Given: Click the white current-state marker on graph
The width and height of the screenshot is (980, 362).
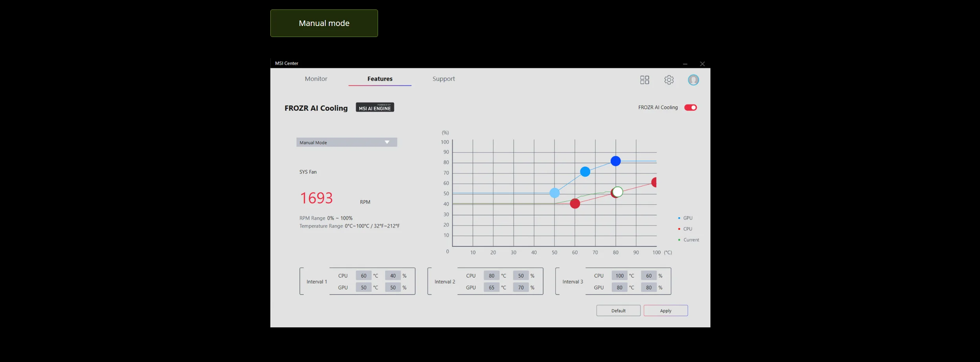Looking at the screenshot, I should [618, 192].
